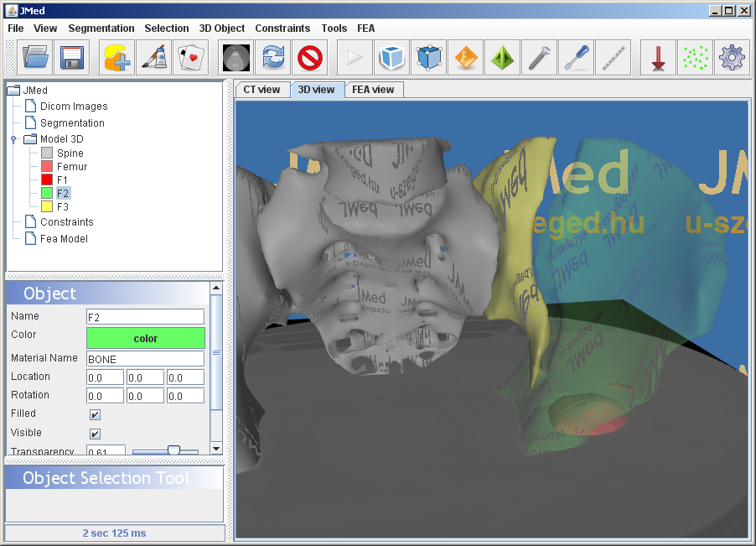Switch to the CT view tab
The image size is (756, 546).
click(261, 90)
